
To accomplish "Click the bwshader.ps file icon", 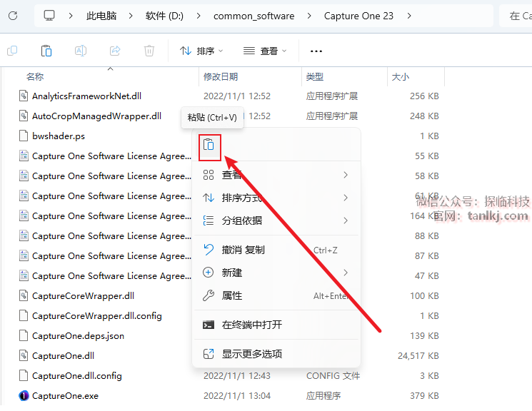I will [24, 136].
